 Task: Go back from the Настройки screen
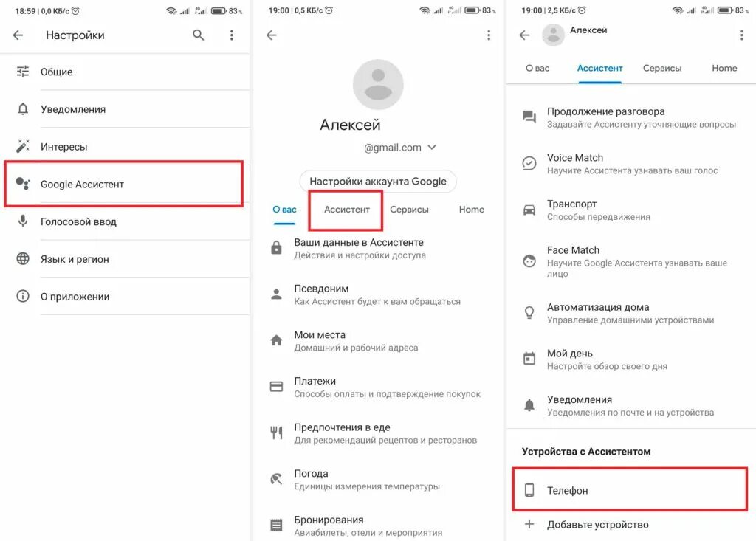tap(18, 35)
